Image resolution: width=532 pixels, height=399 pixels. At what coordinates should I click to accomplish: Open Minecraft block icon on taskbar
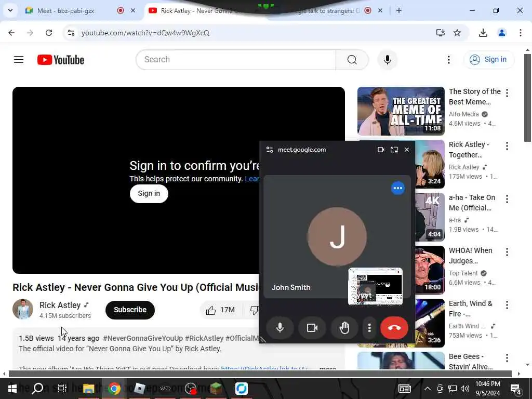click(x=216, y=389)
